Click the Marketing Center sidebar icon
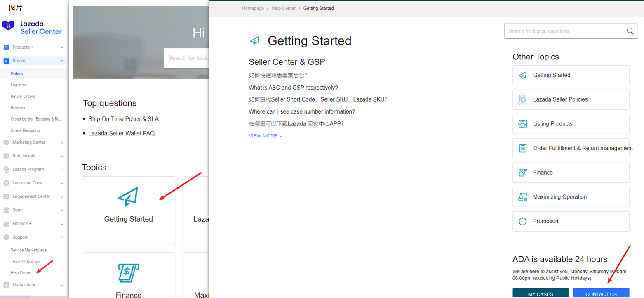Screen dimensions: 644x298 (x=6, y=142)
